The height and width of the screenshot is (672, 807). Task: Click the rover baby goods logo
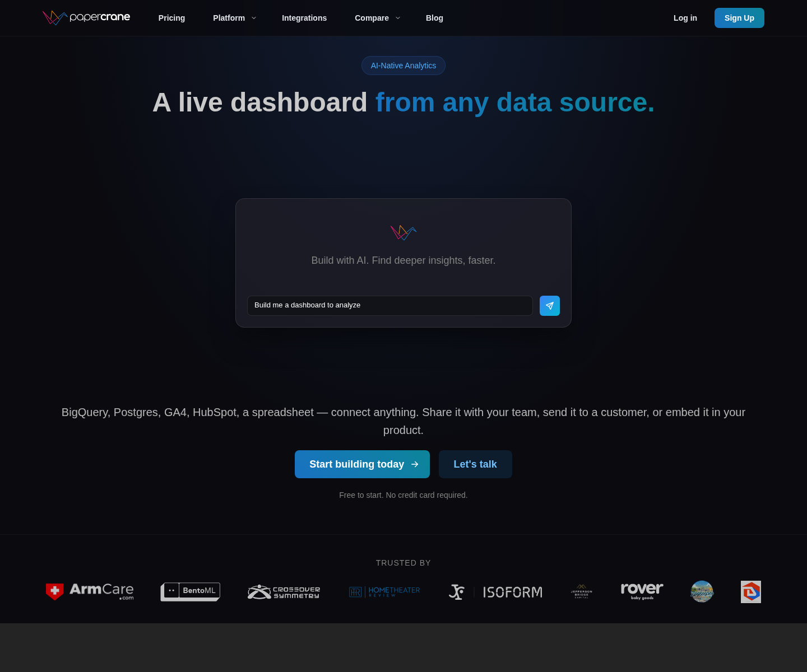coord(642,591)
